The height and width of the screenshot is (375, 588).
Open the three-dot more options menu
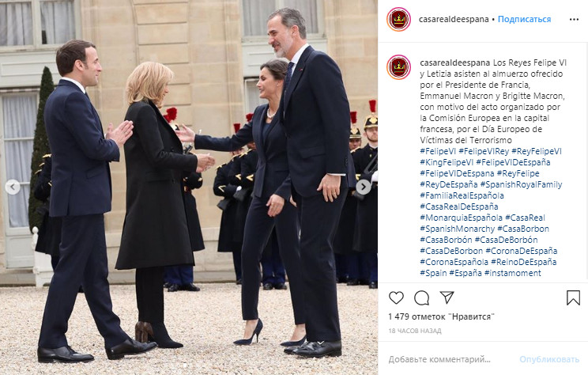[574, 20]
